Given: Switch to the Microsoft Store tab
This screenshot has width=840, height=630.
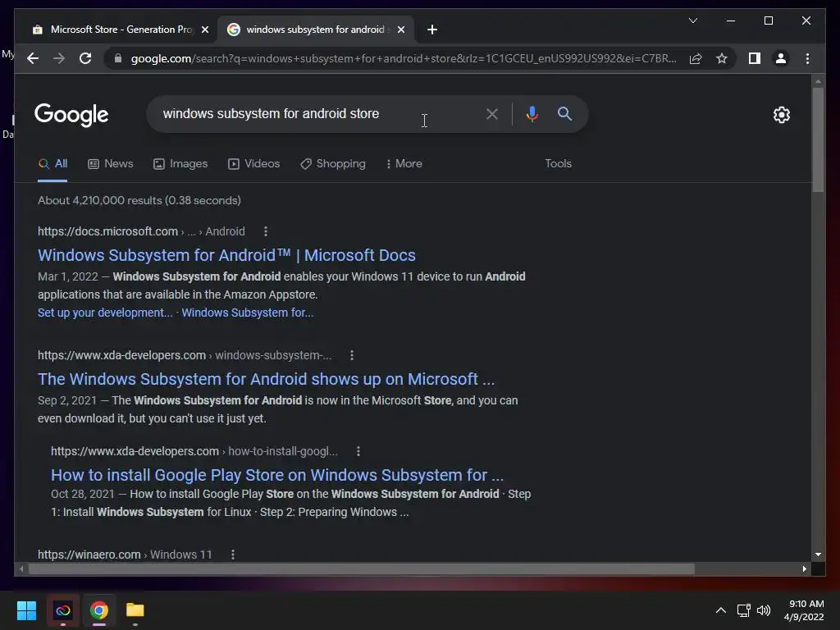Looking at the screenshot, I should (121, 30).
